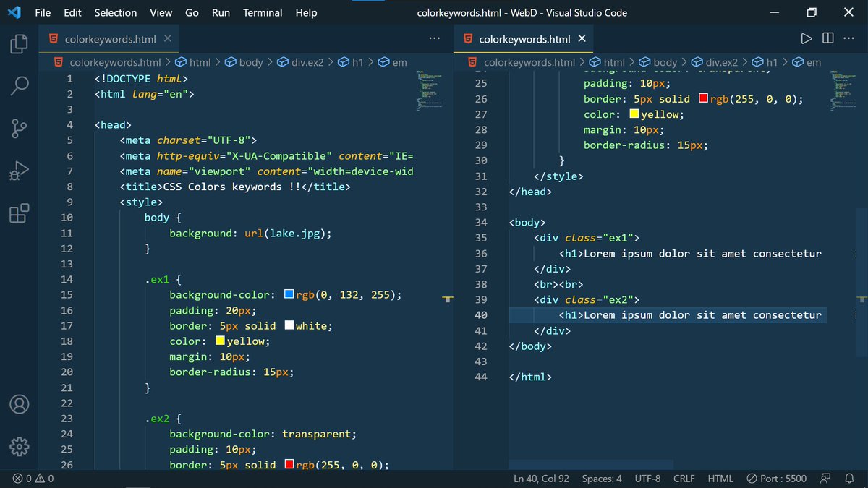
Task: Click background-color: transparent on line 24
Action: pyautogui.click(x=263, y=434)
